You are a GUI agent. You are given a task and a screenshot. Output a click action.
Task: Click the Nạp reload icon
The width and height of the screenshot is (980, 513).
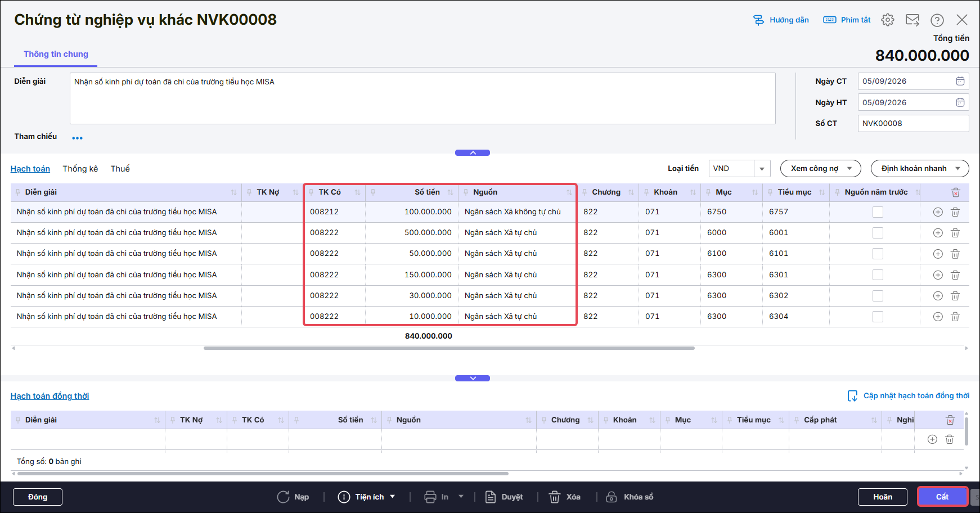[x=283, y=497]
